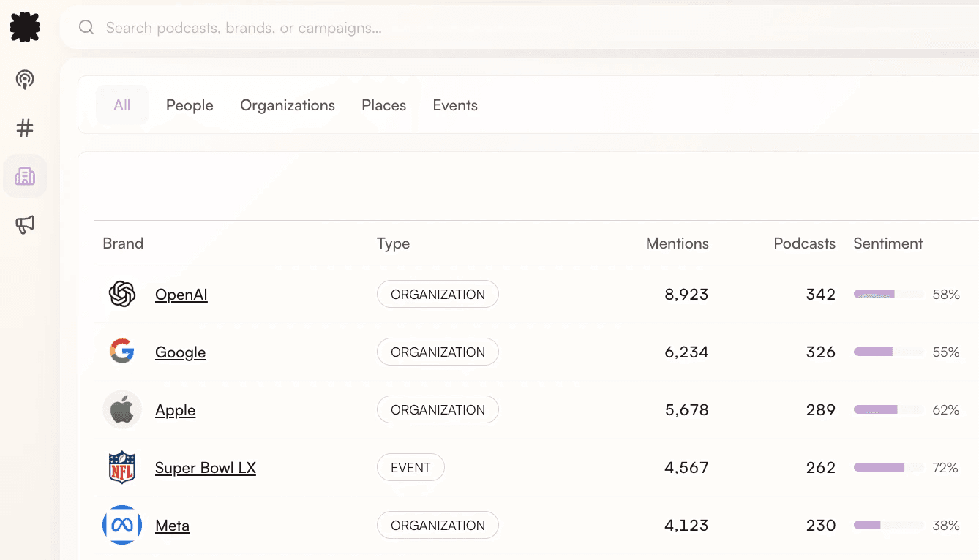Screen dimensions: 979x560
Task: Click the OpenAI logo icon
Action: coord(122,295)
